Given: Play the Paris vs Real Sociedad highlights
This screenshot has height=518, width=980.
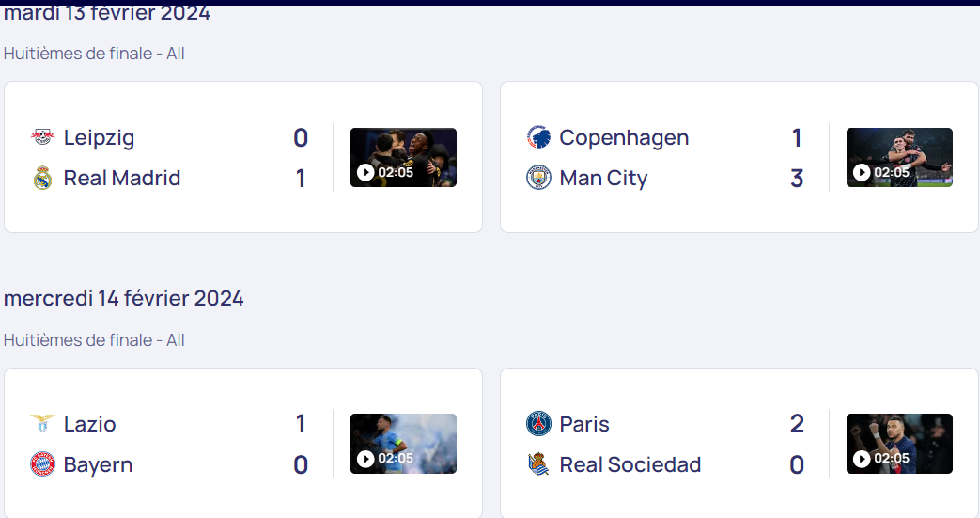Looking at the screenshot, I should 899,444.
